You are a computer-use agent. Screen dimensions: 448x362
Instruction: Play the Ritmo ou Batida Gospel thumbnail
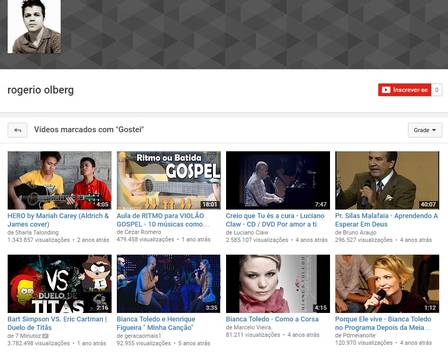pyautogui.click(x=169, y=180)
